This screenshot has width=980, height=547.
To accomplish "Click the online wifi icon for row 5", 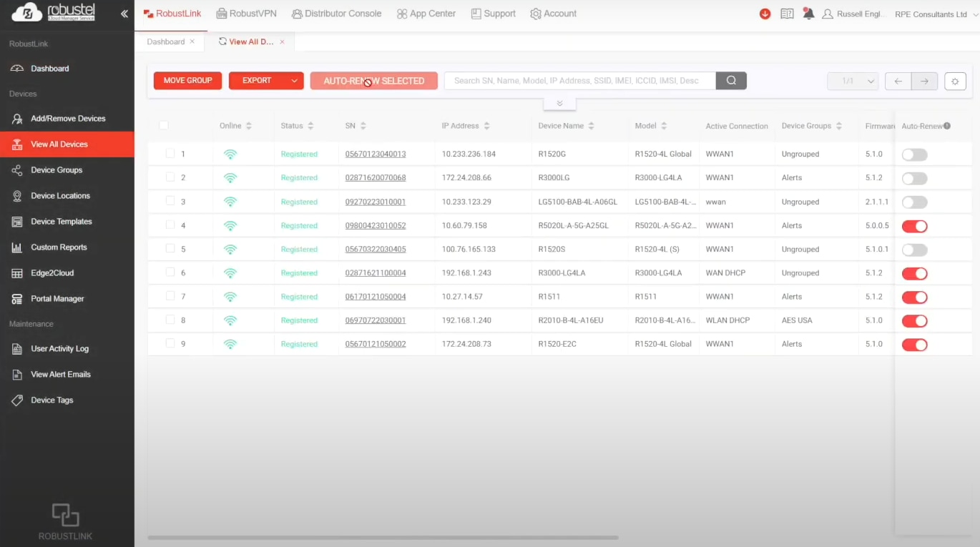I will click(x=230, y=249).
